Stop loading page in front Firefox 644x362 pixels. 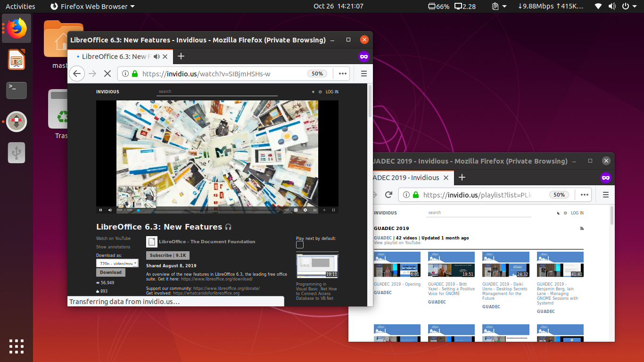coord(107,74)
